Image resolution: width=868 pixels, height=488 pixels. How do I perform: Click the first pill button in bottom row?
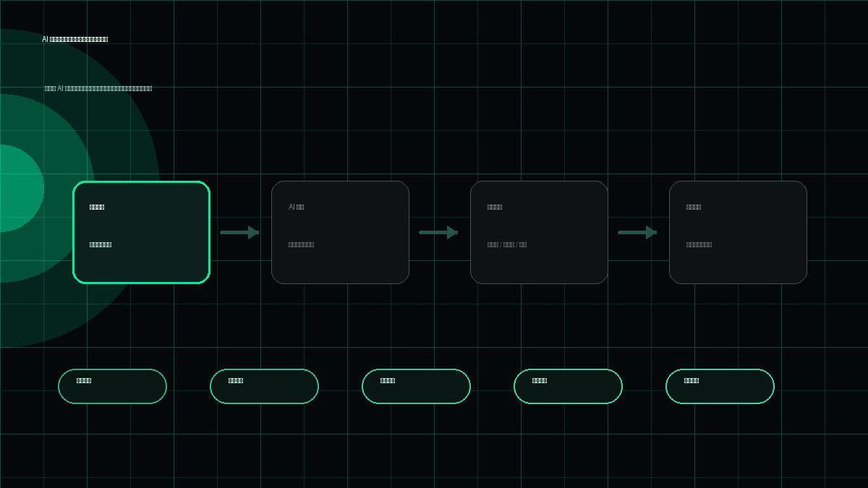[113, 386]
